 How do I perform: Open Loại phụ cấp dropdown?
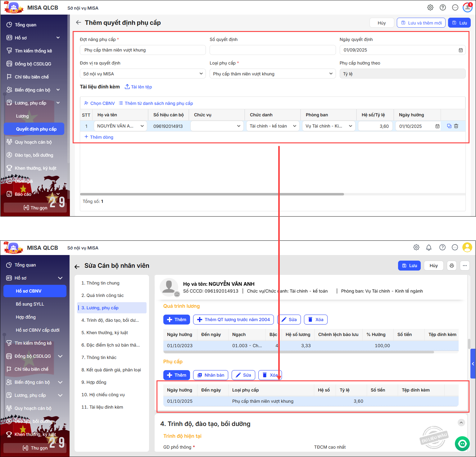(x=331, y=74)
